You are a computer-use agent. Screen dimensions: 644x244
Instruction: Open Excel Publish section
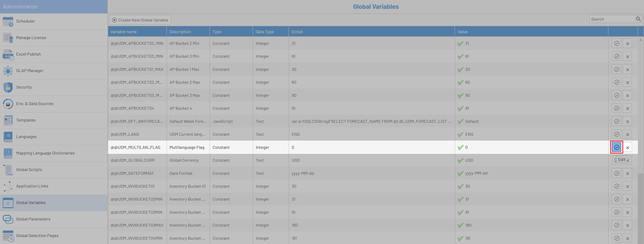28,54
